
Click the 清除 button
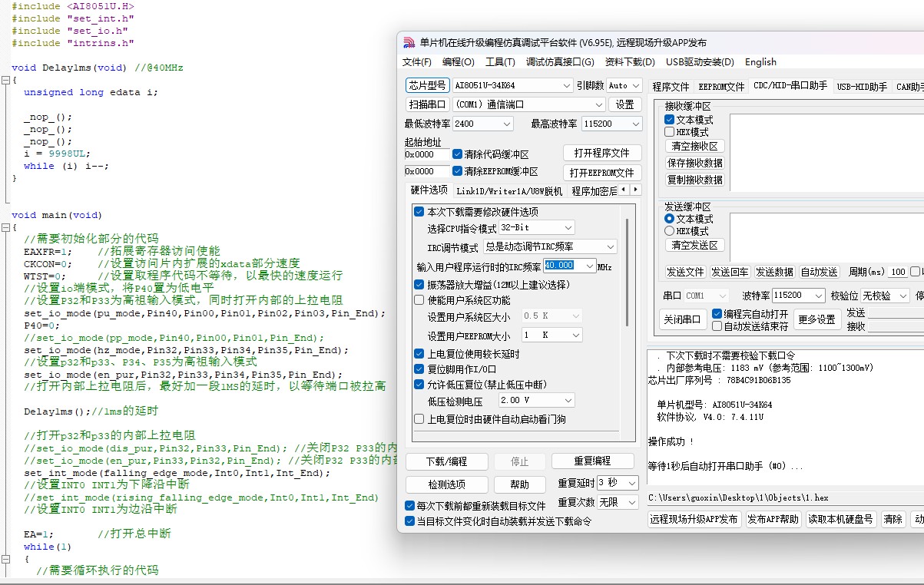[x=893, y=519]
